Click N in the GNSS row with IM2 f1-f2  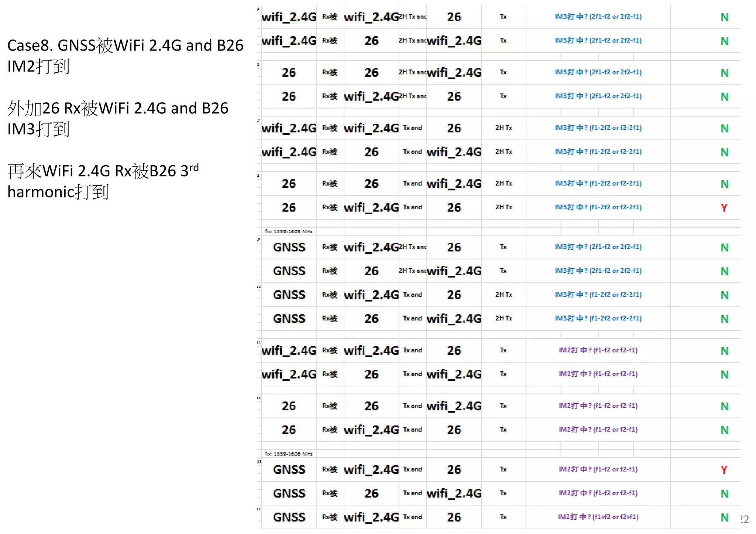(x=724, y=494)
